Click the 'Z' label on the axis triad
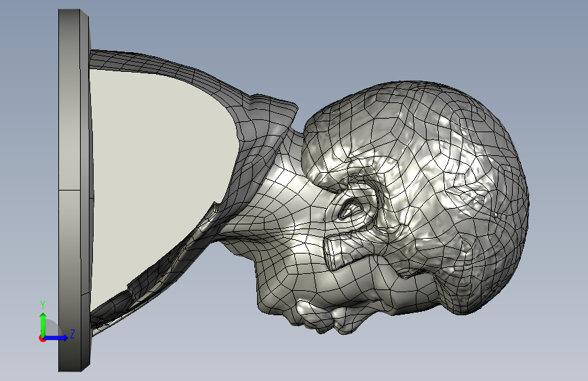The width and height of the screenshot is (588, 381). tap(73, 334)
